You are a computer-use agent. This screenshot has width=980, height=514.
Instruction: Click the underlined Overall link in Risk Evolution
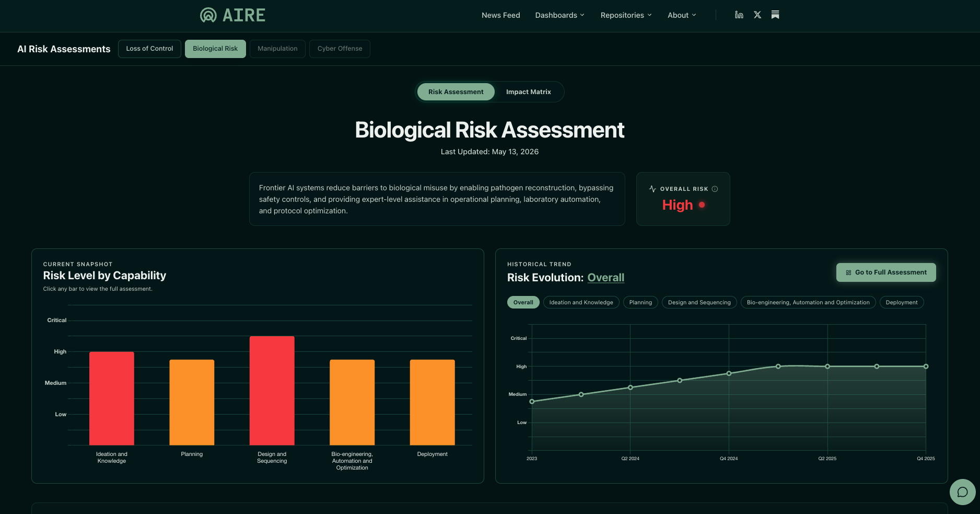click(605, 278)
